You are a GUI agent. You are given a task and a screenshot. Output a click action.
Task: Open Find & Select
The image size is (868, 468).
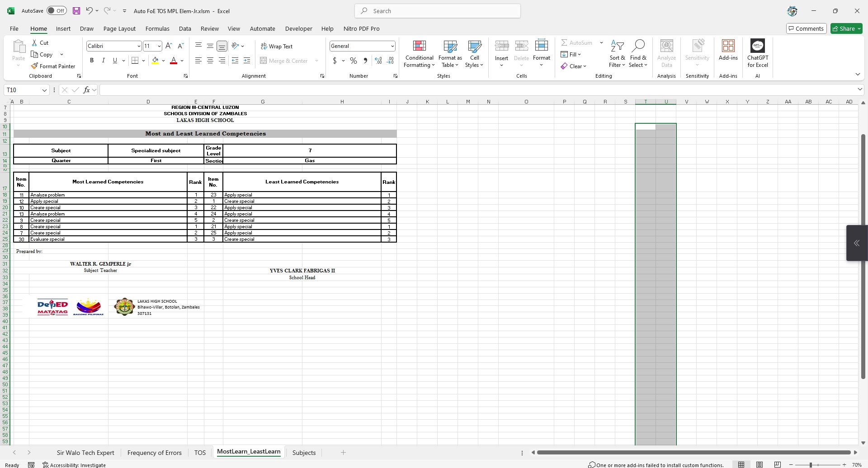638,54
